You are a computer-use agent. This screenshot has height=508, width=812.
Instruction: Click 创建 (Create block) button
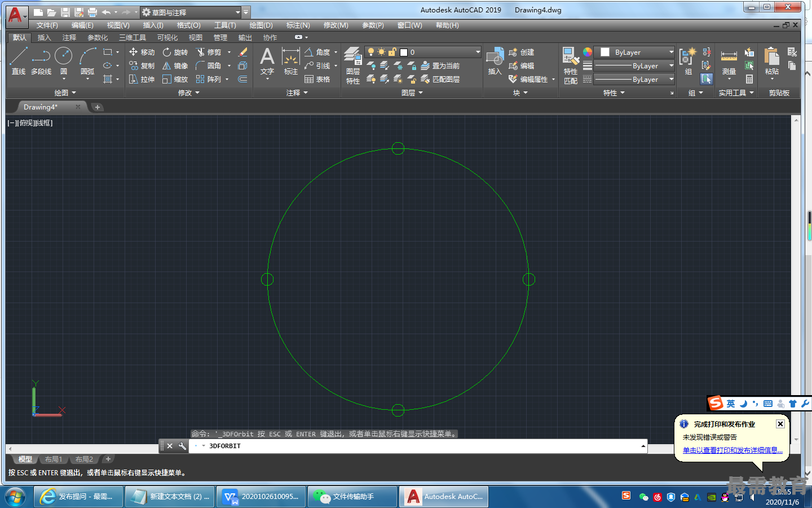pos(522,52)
